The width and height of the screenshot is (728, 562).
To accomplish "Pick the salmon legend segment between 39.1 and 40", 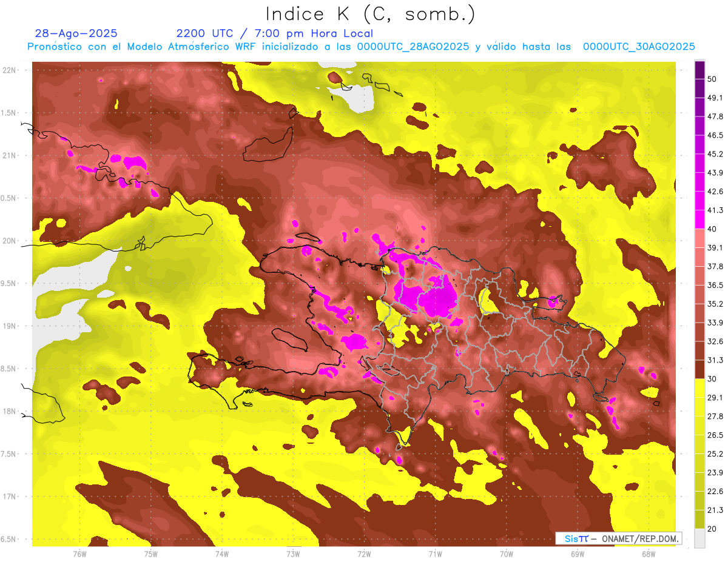I will coord(699,238).
